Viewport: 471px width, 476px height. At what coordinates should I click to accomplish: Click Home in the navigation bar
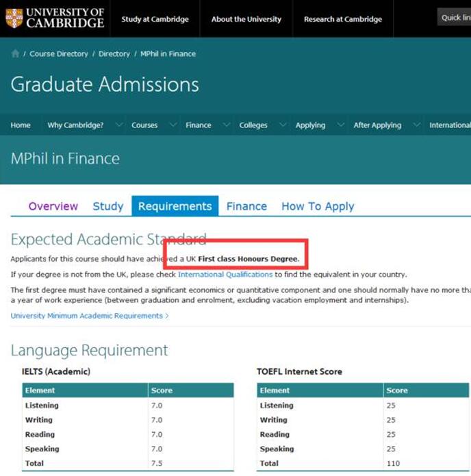[x=21, y=125]
